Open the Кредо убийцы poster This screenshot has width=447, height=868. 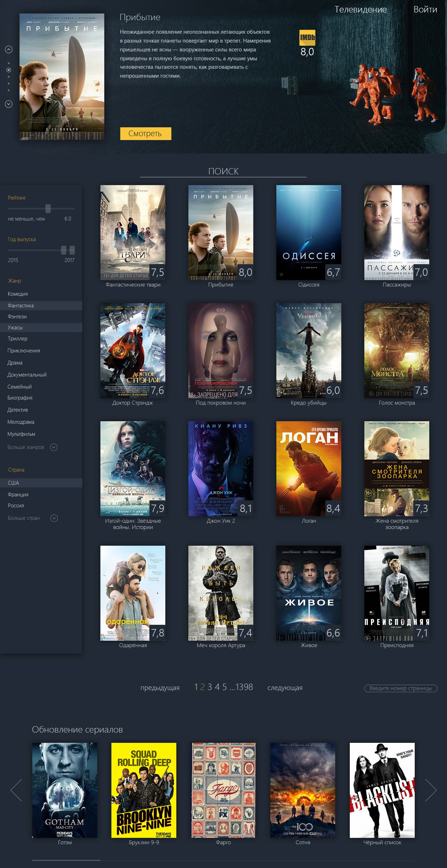[x=309, y=351]
